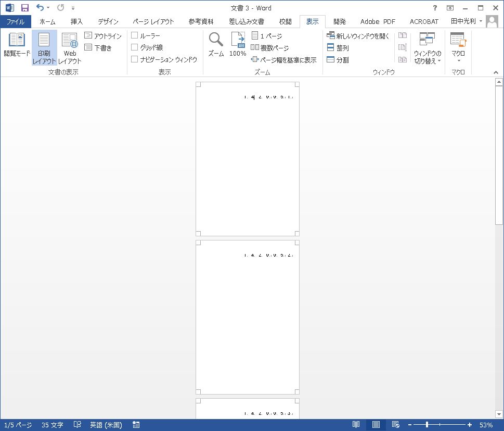The image size is (504, 431).
Task: Select Web レイアウト view
Action: pyautogui.click(x=70, y=47)
